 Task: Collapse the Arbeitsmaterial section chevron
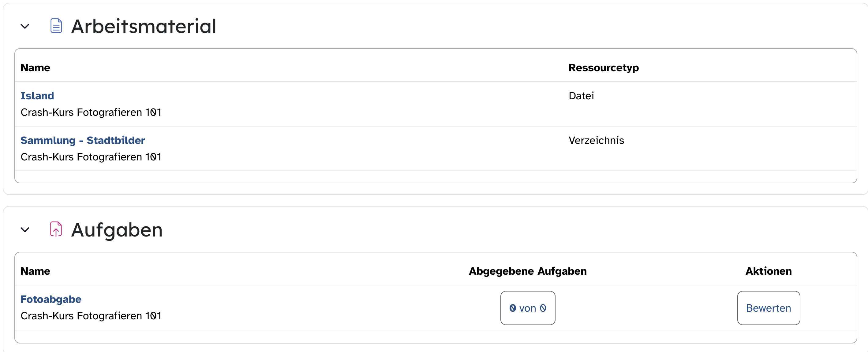[x=25, y=26]
